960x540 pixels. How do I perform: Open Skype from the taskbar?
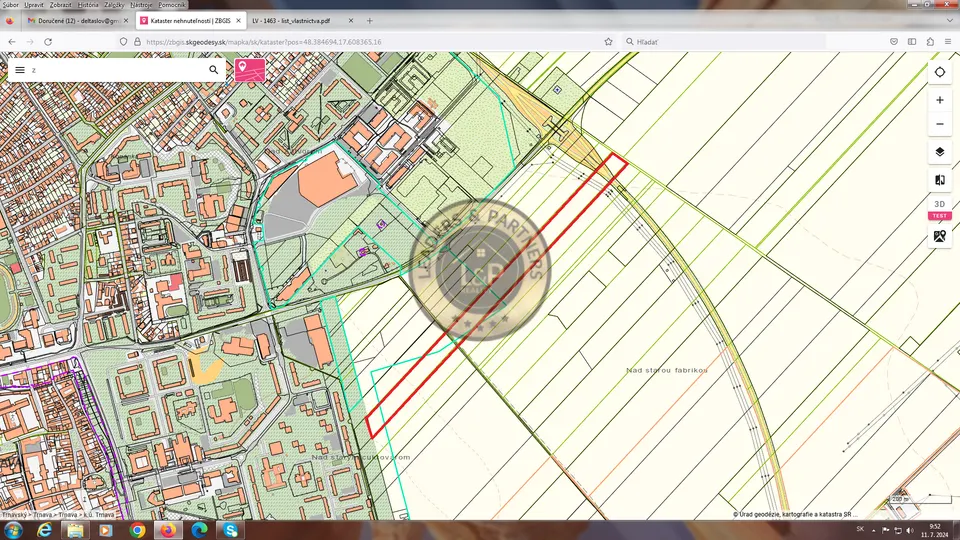231,530
